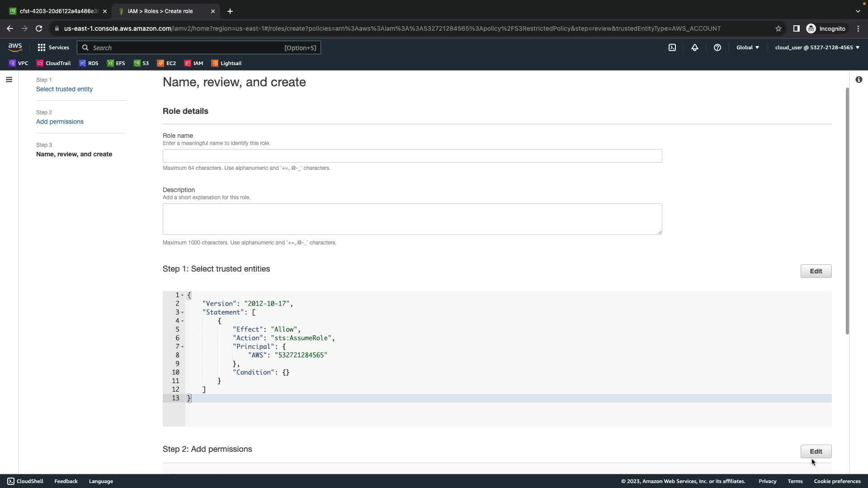Click the AWS logo home icon
Screen dimensions: 868x488
[x=15, y=47]
